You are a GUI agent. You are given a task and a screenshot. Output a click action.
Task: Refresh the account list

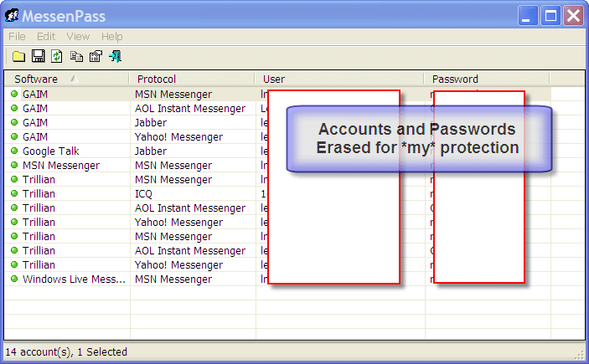(57, 56)
